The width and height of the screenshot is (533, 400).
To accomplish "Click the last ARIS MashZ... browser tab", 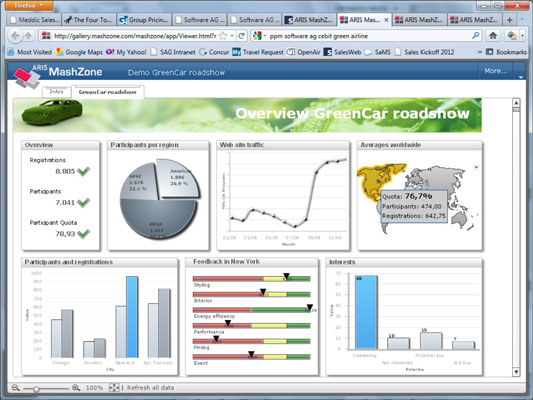I will coord(475,20).
